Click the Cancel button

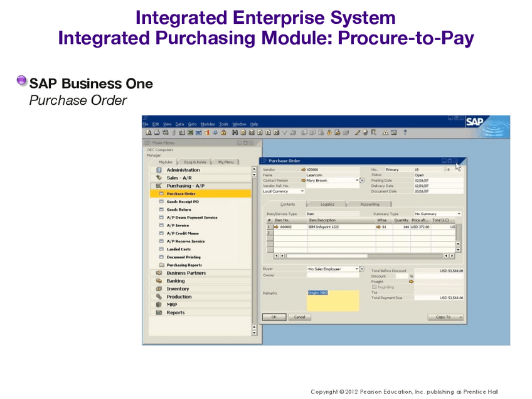point(299,317)
